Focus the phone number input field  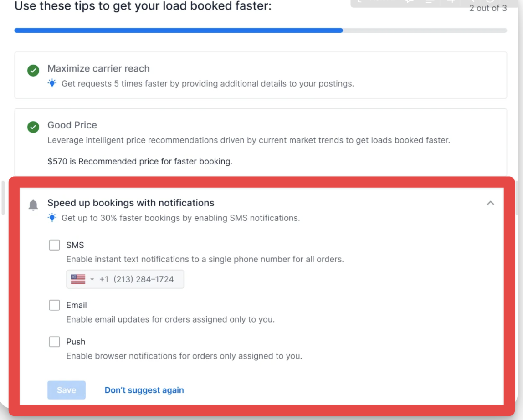point(125,279)
